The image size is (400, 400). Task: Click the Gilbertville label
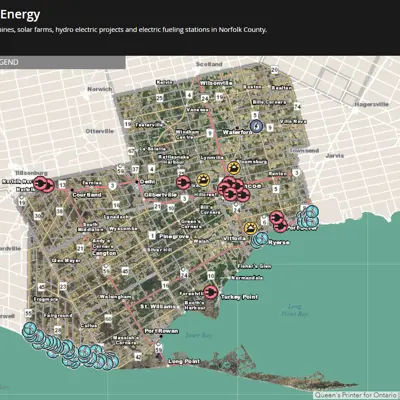(x=160, y=195)
